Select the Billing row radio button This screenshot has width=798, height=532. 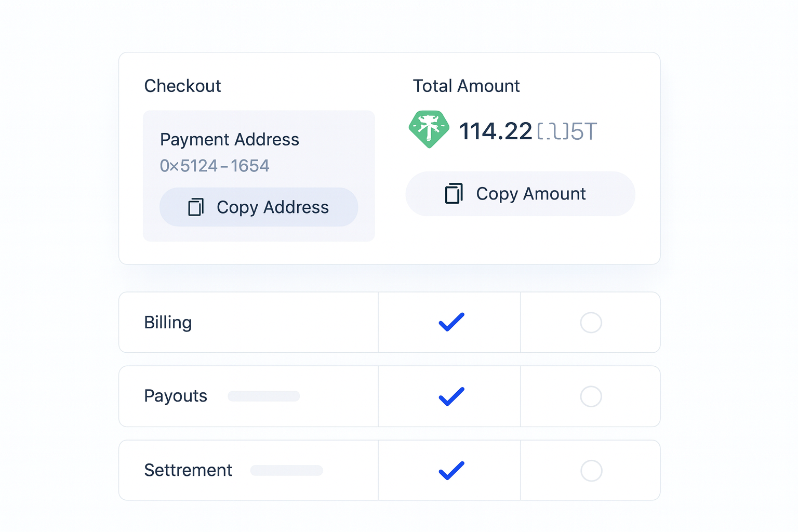click(x=591, y=323)
